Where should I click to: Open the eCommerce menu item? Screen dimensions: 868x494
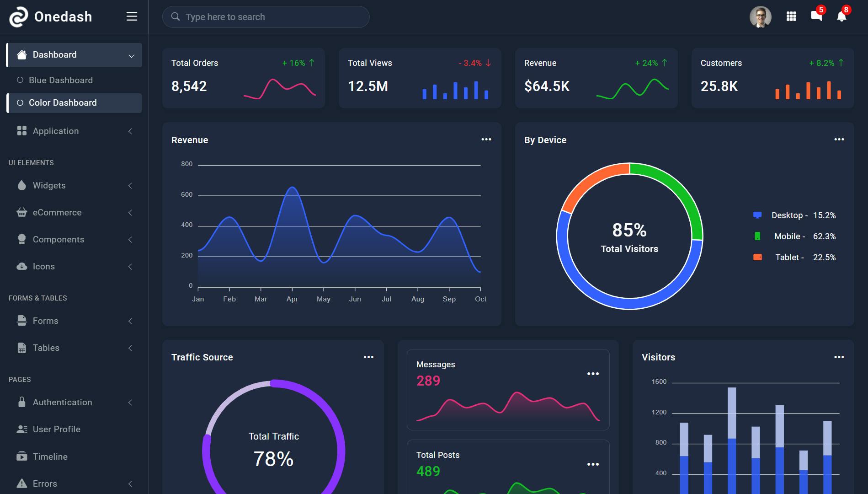coord(74,212)
